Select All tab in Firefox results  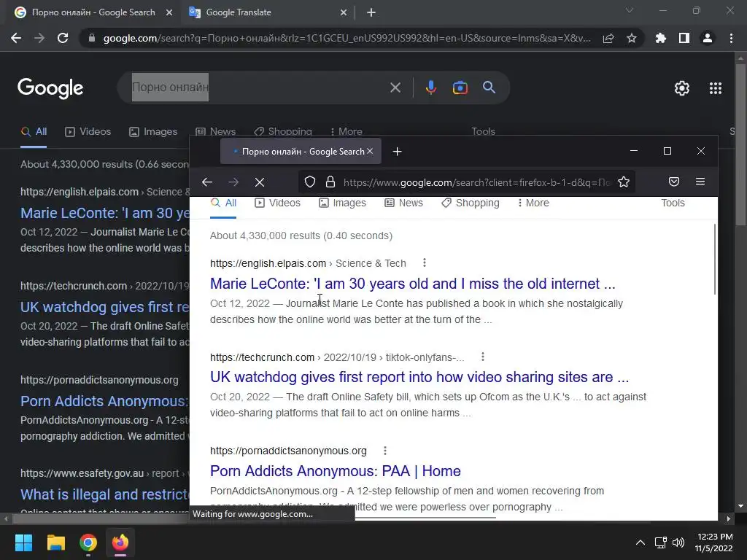click(x=223, y=203)
